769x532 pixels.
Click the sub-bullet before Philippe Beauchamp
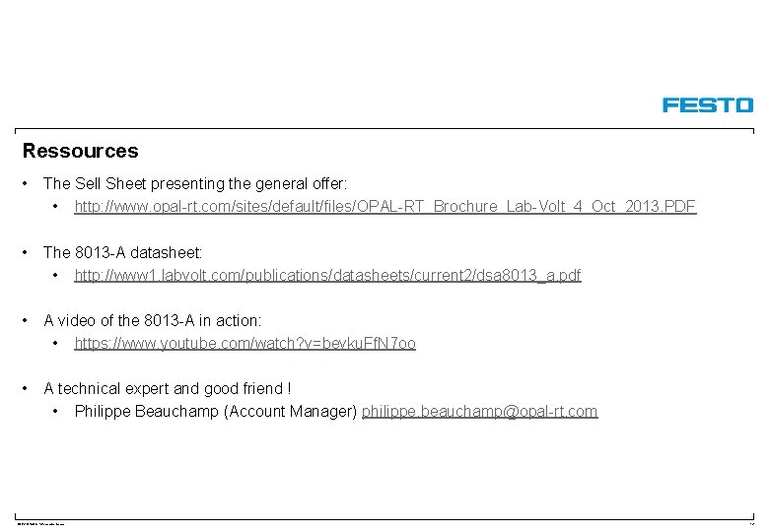(55, 412)
